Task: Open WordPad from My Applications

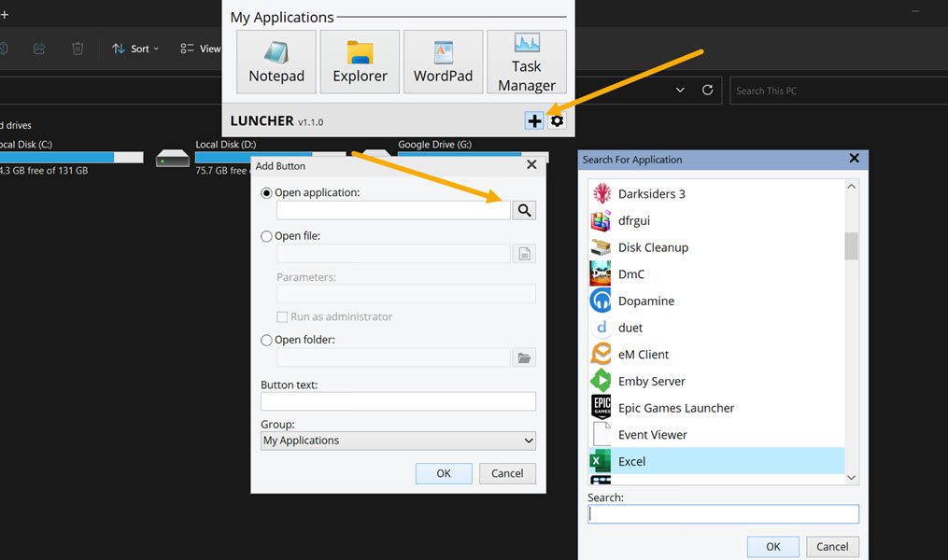Action: (x=443, y=62)
